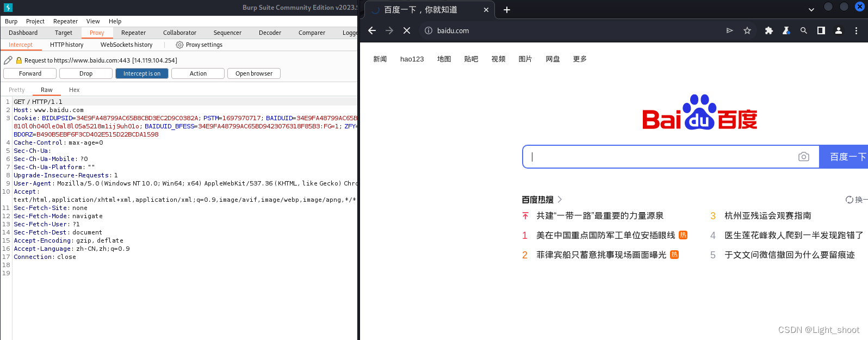868x340 pixels.
Task: Open the WebSockets history sub-tab
Action: [127, 45]
